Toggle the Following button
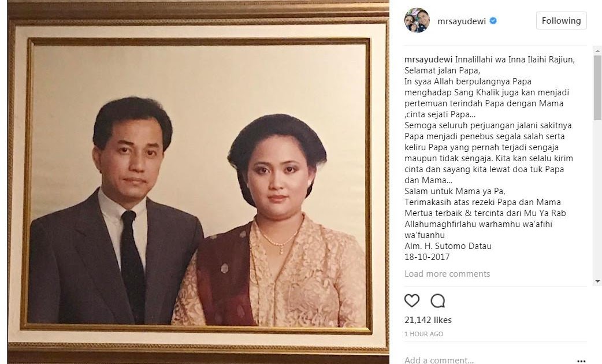This screenshot has height=364, width=602. (562, 21)
